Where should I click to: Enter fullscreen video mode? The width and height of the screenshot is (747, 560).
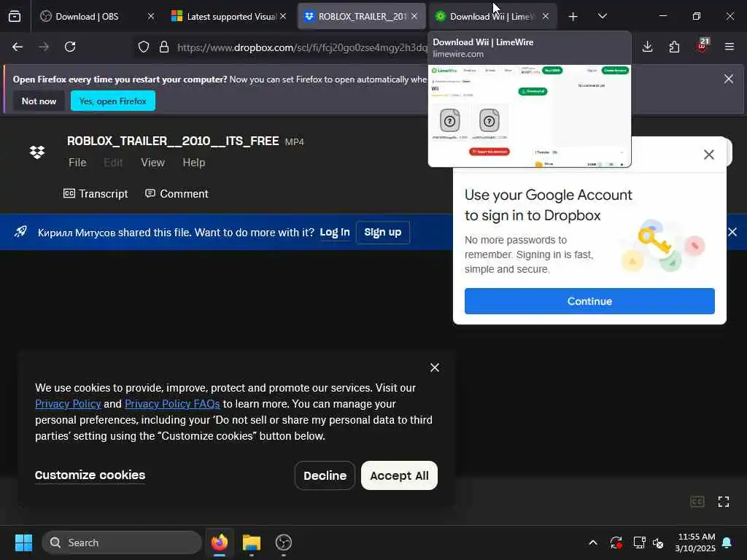tap(724, 502)
